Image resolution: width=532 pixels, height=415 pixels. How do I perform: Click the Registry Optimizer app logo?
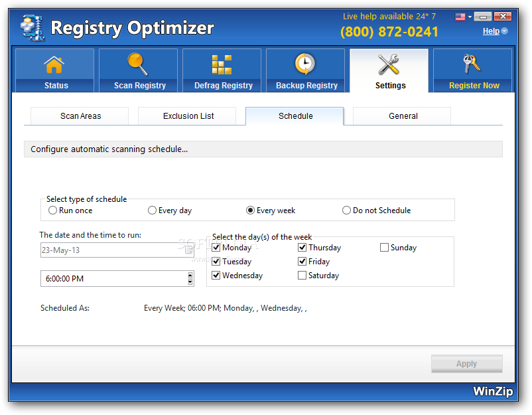tap(33, 28)
